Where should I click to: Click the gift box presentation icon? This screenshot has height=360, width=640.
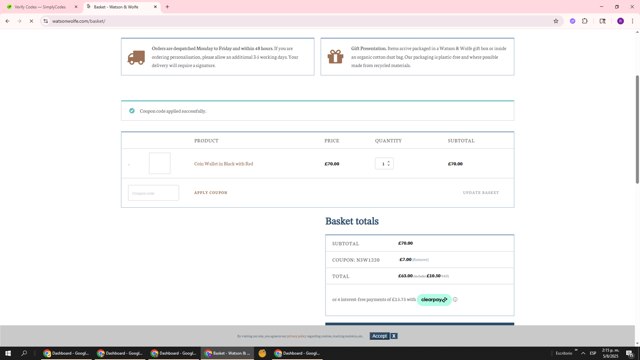pyautogui.click(x=335, y=57)
